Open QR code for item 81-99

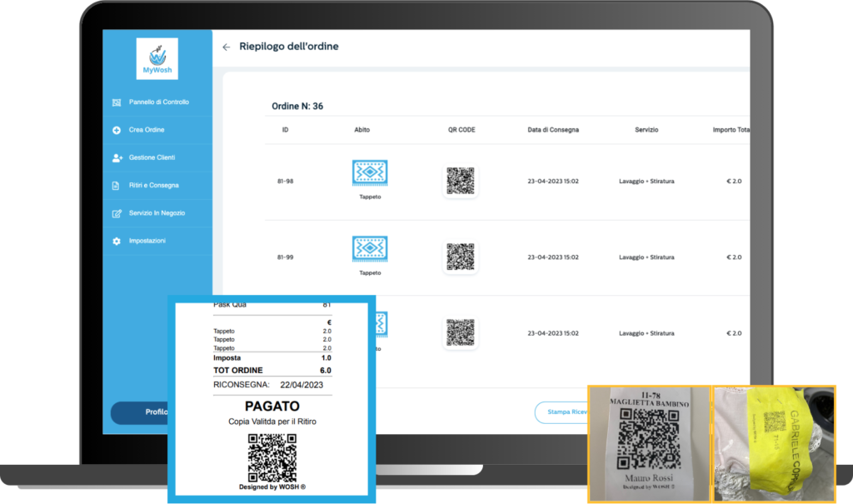click(460, 257)
